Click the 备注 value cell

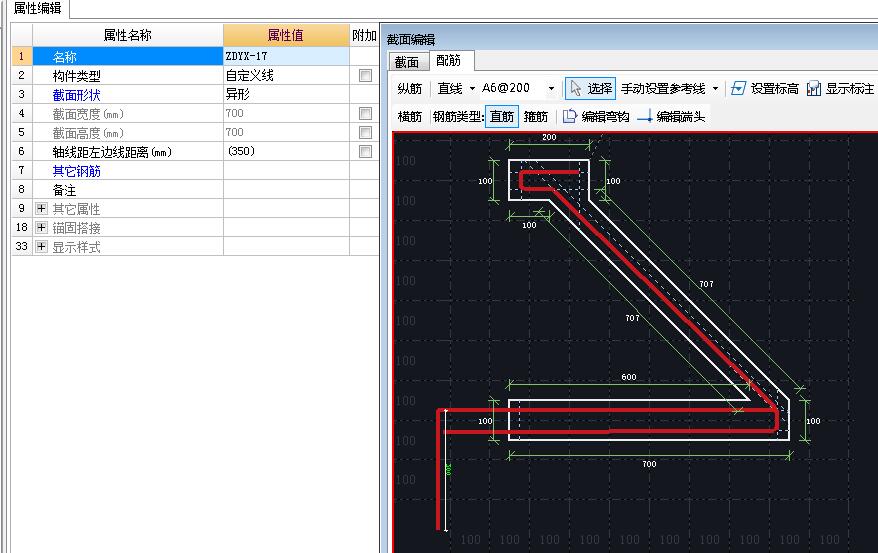coord(286,189)
